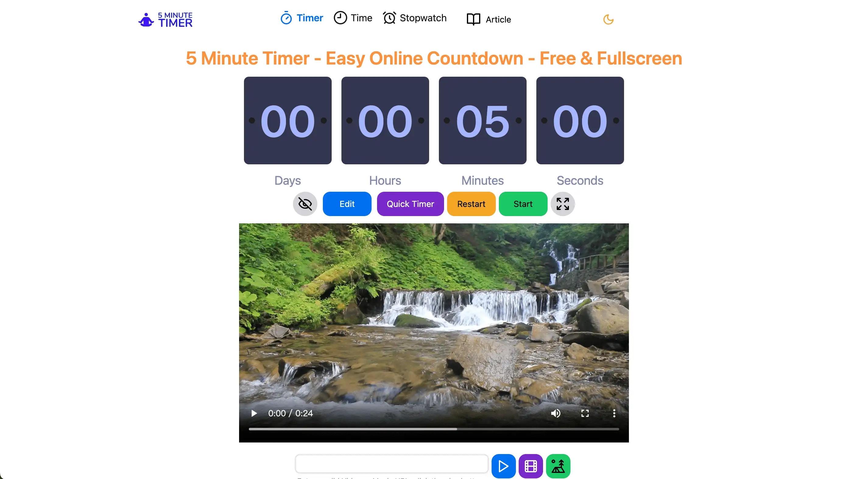Mute the video volume speaker icon
The width and height of the screenshot is (868, 479).
pyautogui.click(x=556, y=413)
